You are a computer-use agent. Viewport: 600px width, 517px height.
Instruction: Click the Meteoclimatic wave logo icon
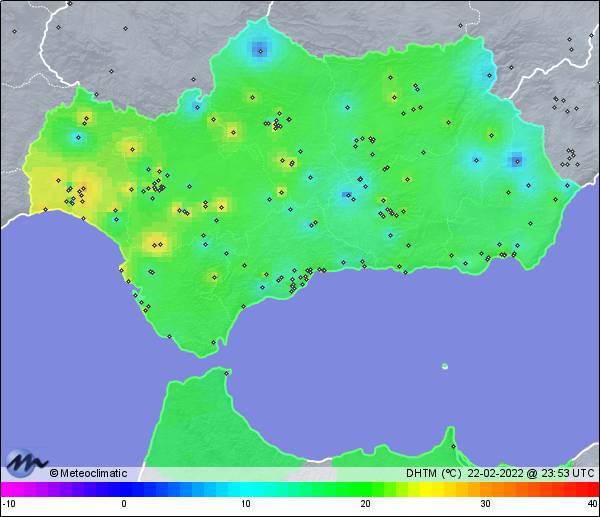coord(25,463)
